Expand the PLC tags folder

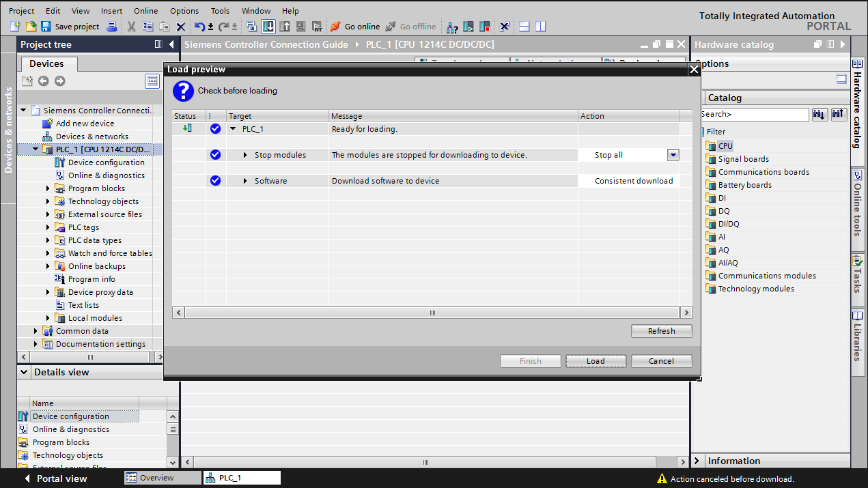pos(48,227)
